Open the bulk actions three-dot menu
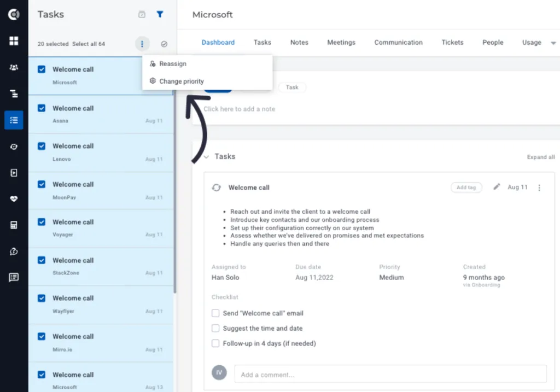Image resolution: width=560 pixels, height=392 pixels. (x=142, y=44)
